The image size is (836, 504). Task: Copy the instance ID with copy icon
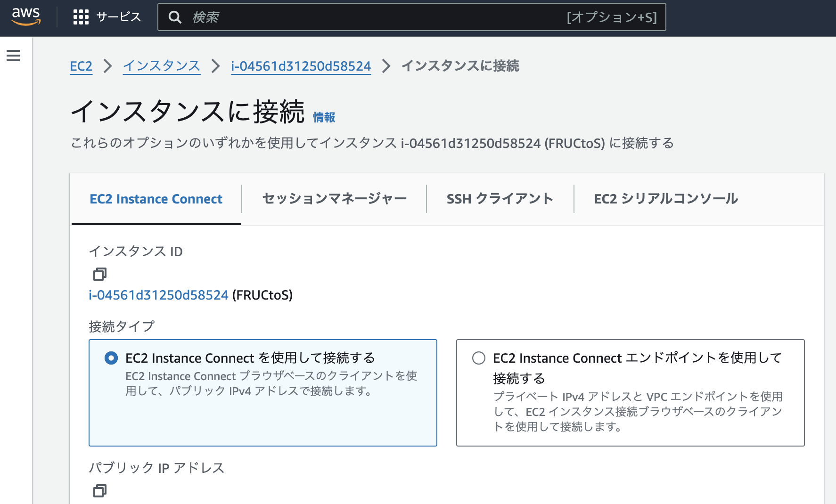(100, 274)
